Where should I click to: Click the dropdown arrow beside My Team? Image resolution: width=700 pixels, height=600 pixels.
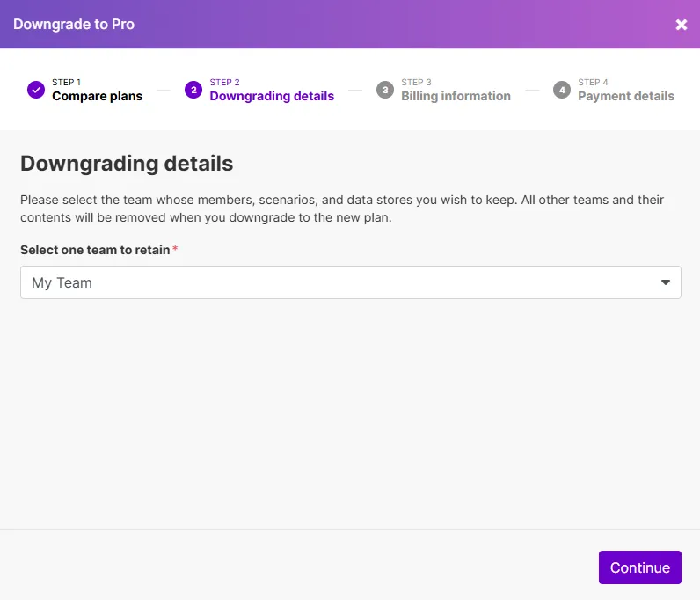(x=665, y=282)
